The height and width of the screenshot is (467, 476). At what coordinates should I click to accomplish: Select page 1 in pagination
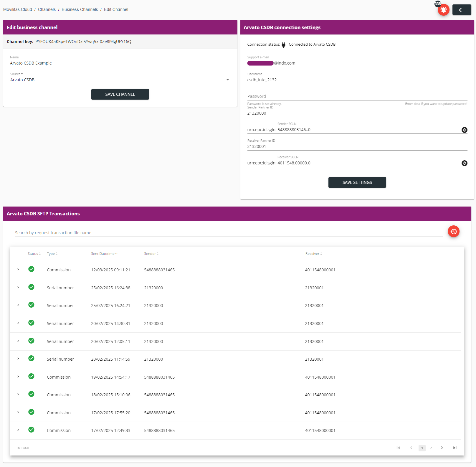coord(422,448)
